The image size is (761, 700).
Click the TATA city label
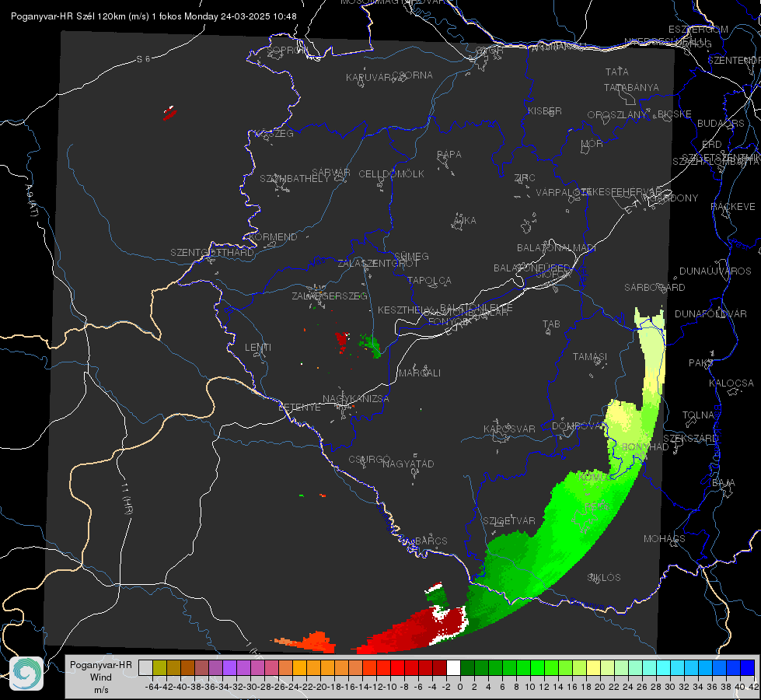pos(617,72)
